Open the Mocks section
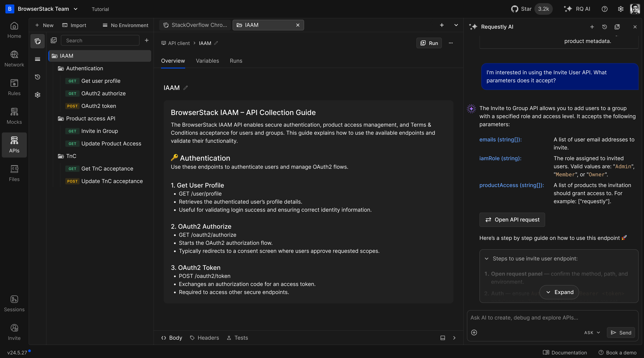The height and width of the screenshot is (358, 644). (14, 116)
